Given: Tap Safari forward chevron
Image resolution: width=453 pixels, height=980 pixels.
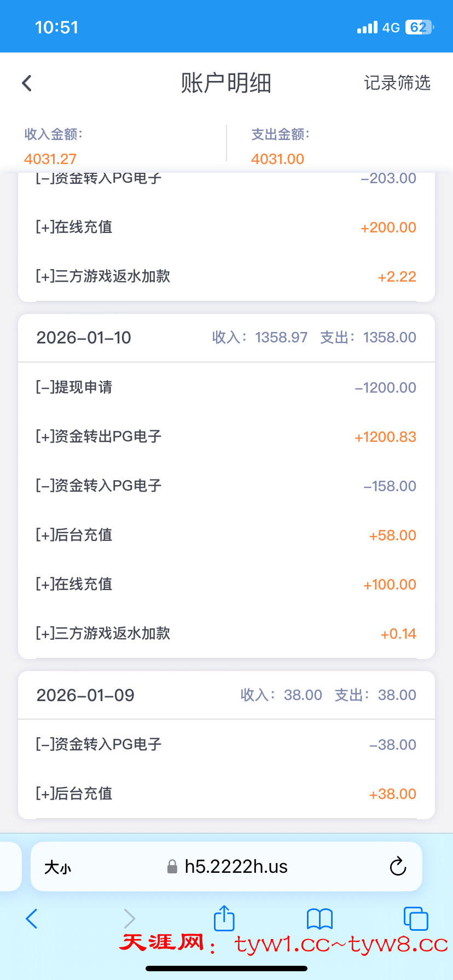Looking at the screenshot, I should point(129,919).
